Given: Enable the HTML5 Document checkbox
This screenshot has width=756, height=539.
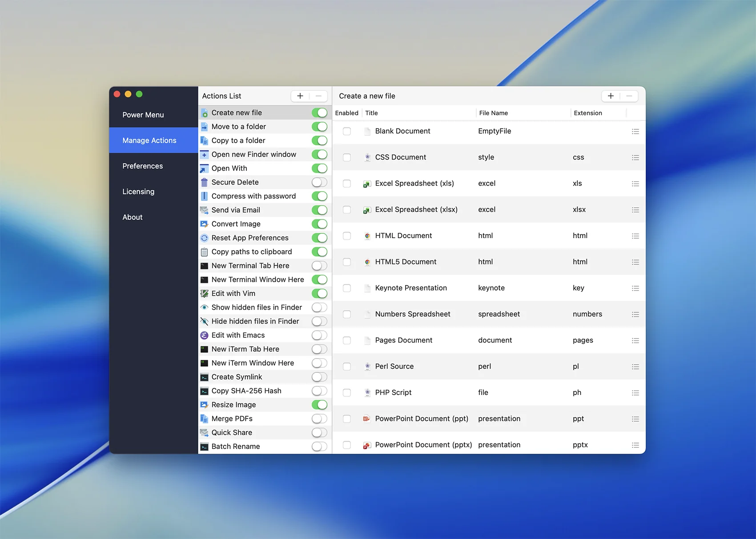Looking at the screenshot, I should 347,262.
